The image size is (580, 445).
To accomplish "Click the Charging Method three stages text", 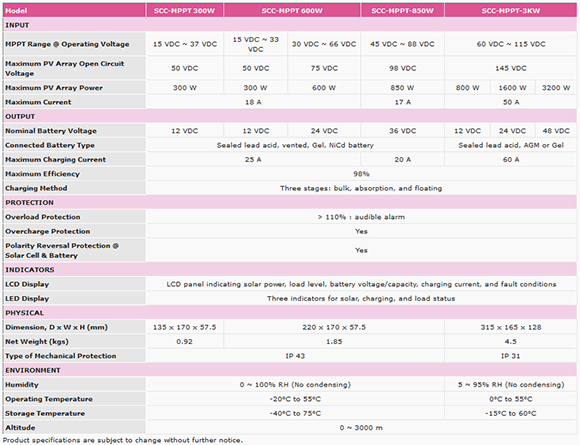I will point(361,188).
